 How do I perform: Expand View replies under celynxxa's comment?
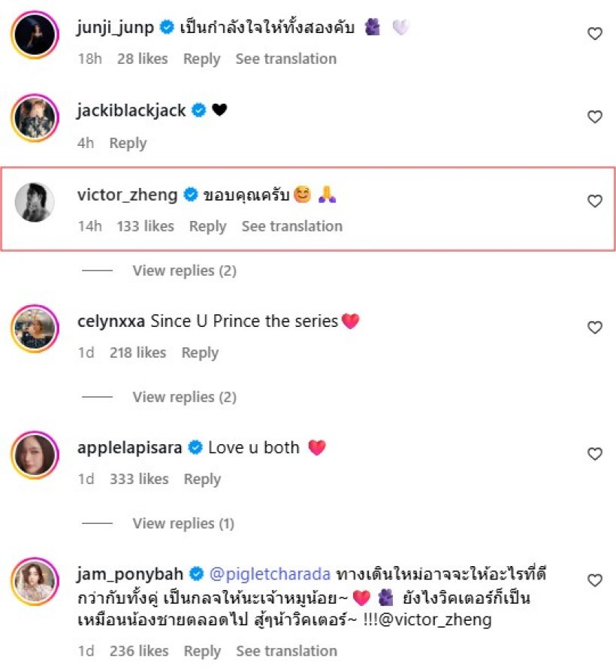click(x=184, y=397)
